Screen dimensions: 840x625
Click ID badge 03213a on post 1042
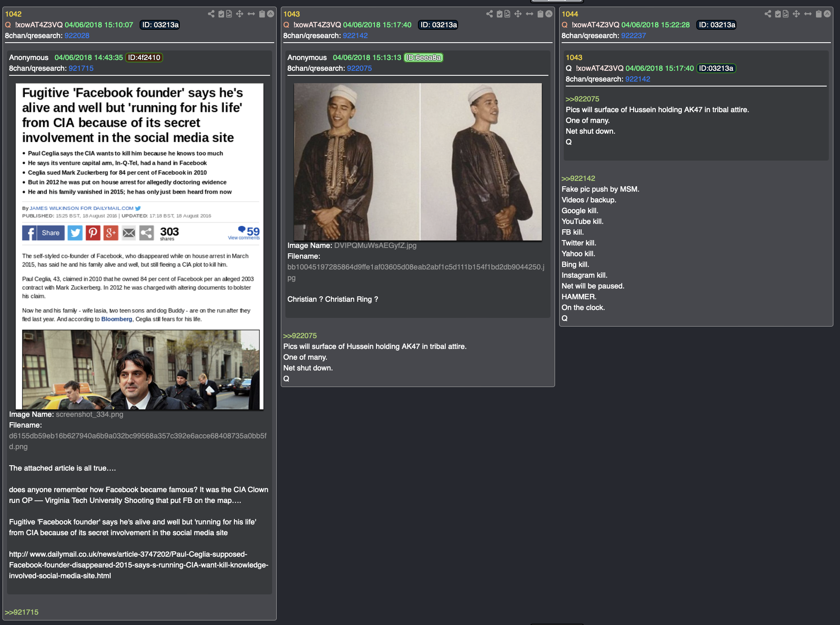click(x=160, y=25)
